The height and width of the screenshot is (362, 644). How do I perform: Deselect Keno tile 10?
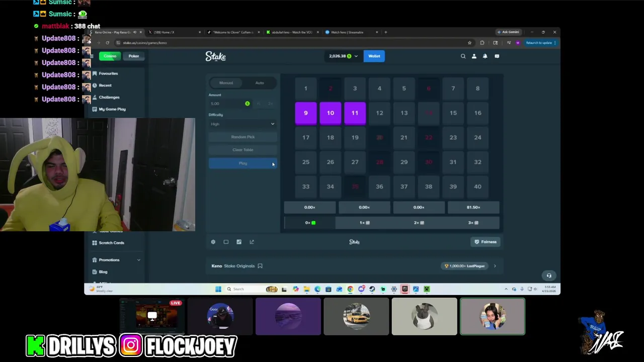coord(330,113)
